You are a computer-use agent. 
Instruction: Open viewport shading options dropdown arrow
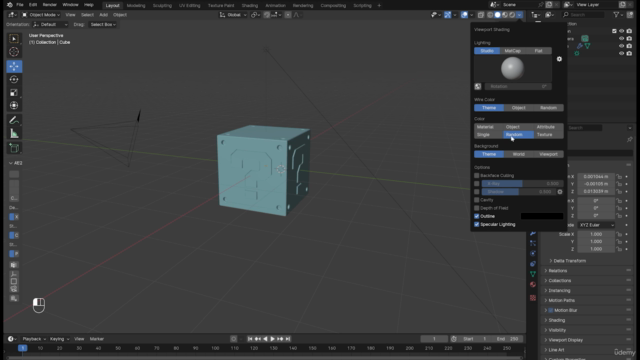(519, 15)
